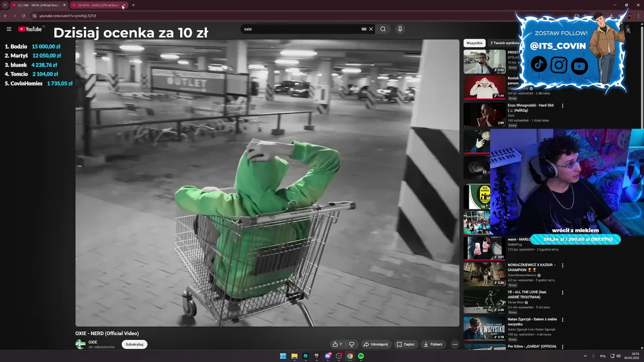Open Kuba Nowaczkiewicz channel link
644x362 pixels.
[x=522, y=276]
